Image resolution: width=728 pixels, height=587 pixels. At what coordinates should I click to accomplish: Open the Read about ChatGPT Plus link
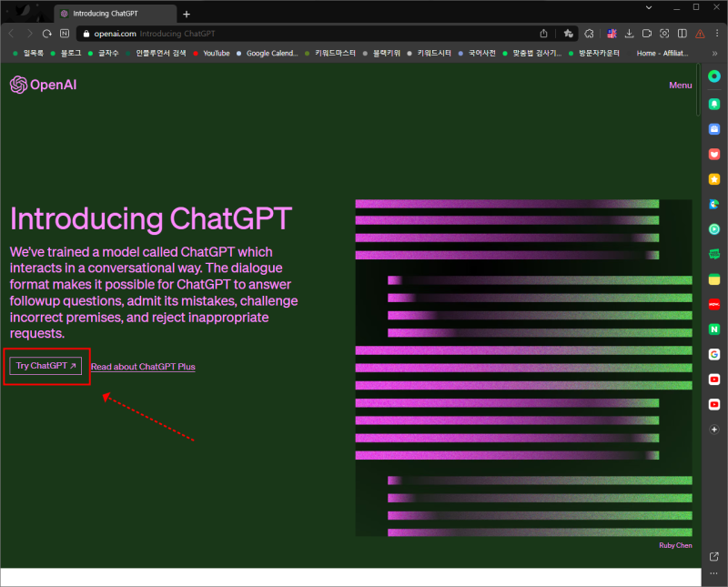click(x=143, y=366)
